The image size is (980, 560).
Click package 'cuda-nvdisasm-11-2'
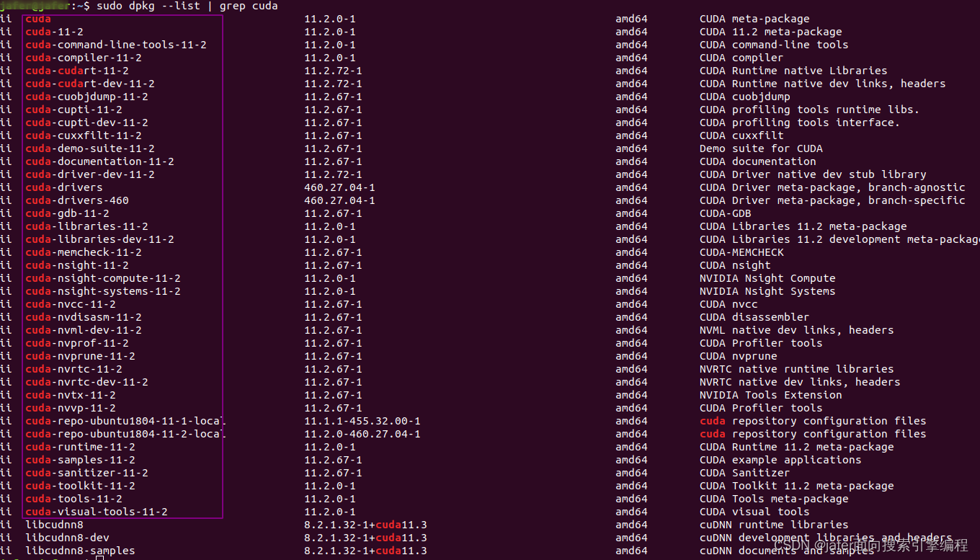[84, 317]
